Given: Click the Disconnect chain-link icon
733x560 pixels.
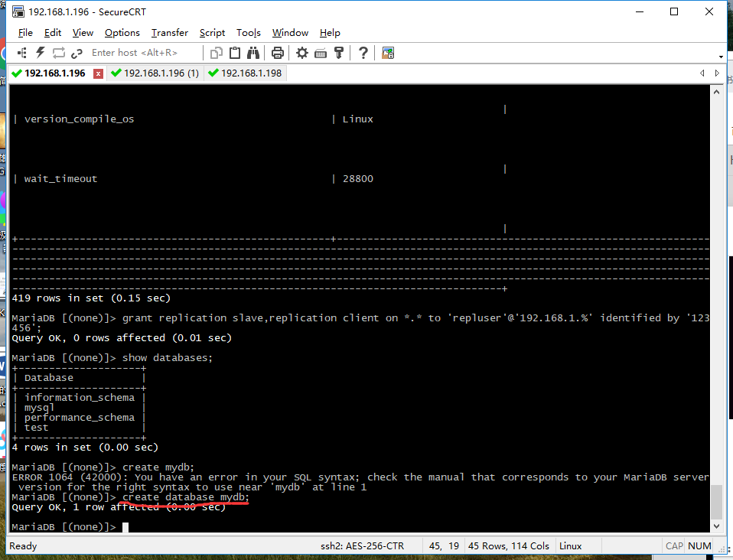Looking at the screenshot, I should 77,54.
